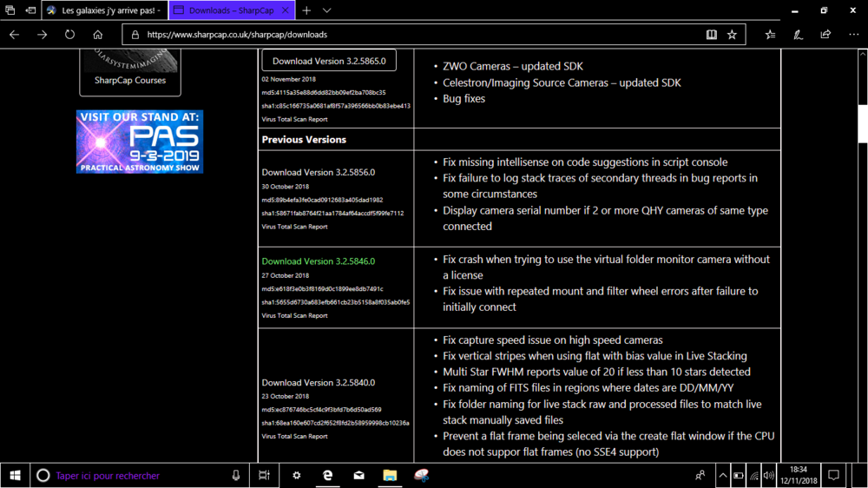Click the date 30 October 2018
Image resolution: width=868 pixels, height=488 pixels.
(x=285, y=187)
